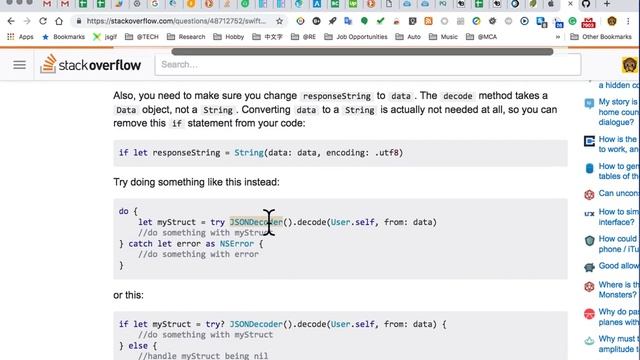Expand the @RE bookmarks folder
640x360 pixels.
tap(303, 37)
